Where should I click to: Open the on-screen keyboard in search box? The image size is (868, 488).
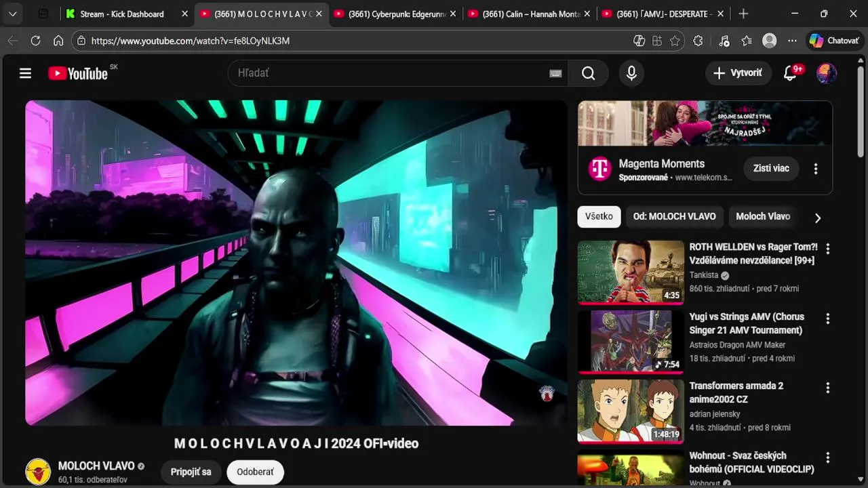(555, 73)
